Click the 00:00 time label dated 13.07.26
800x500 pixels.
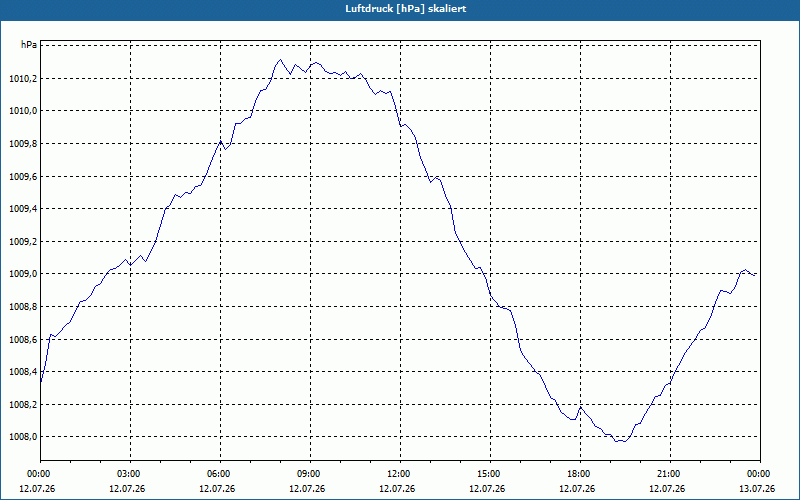click(760, 474)
